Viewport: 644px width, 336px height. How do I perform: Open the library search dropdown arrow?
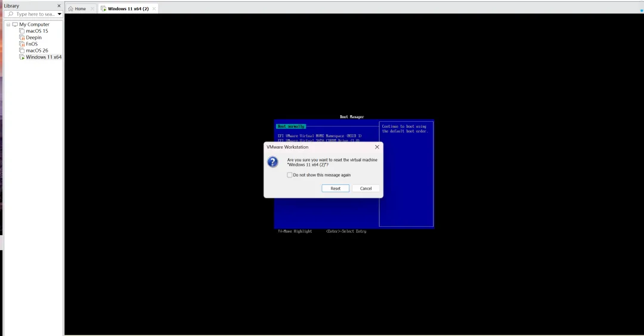coord(60,14)
